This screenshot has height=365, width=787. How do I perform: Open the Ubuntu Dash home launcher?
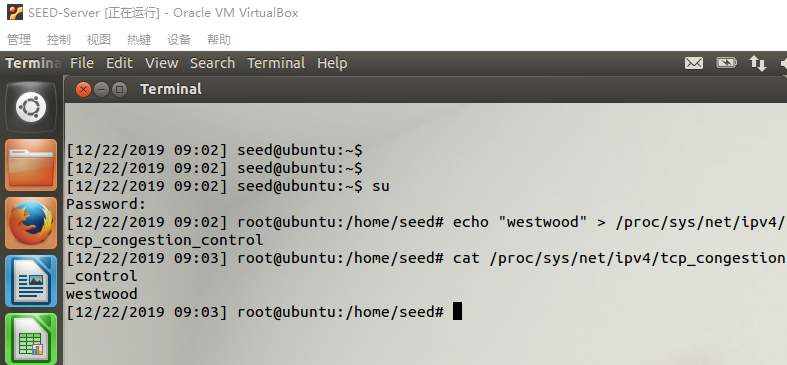31,107
